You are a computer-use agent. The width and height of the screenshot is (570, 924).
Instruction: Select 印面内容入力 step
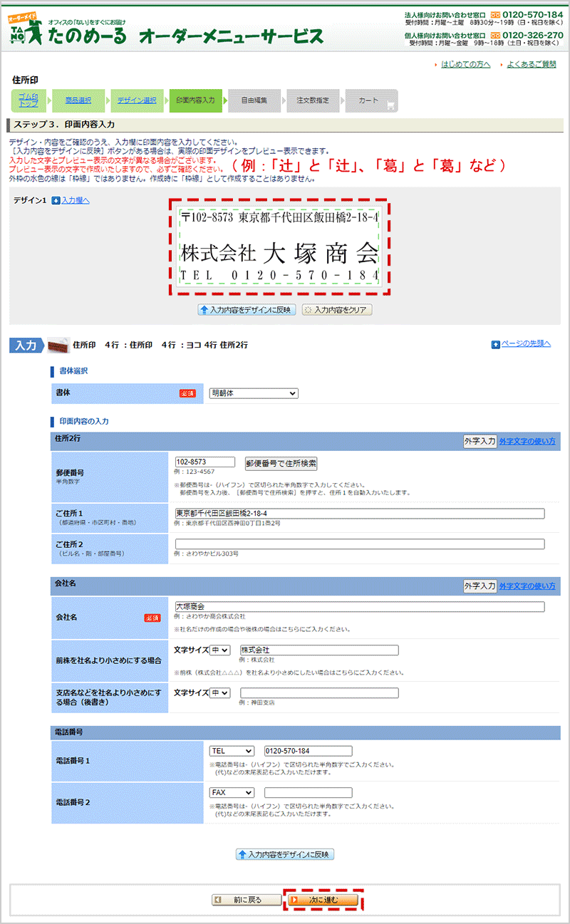pyautogui.click(x=195, y=100)
